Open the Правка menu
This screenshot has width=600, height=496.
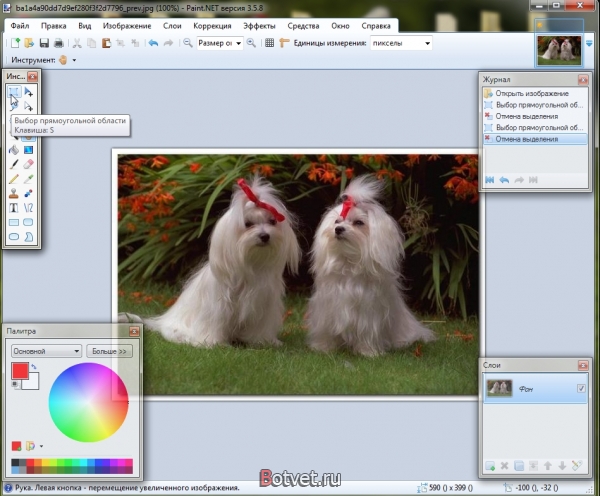pos(54,26)
